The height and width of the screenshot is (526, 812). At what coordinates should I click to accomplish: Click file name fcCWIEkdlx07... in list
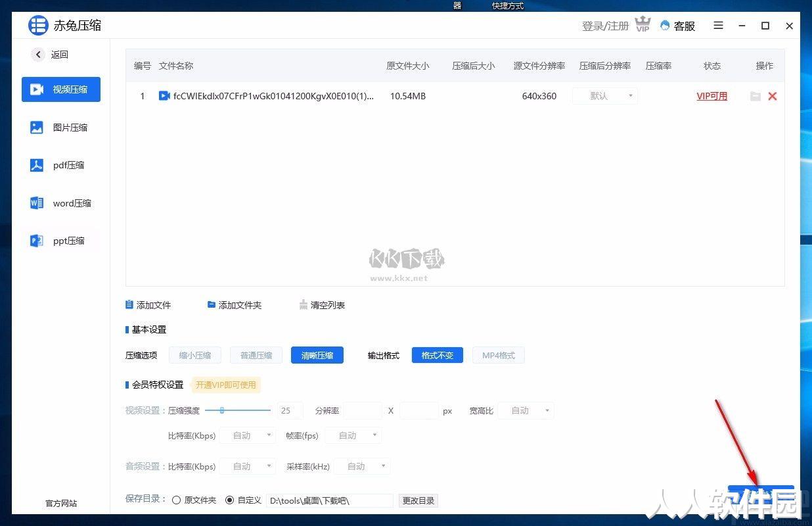coord(273,96)
